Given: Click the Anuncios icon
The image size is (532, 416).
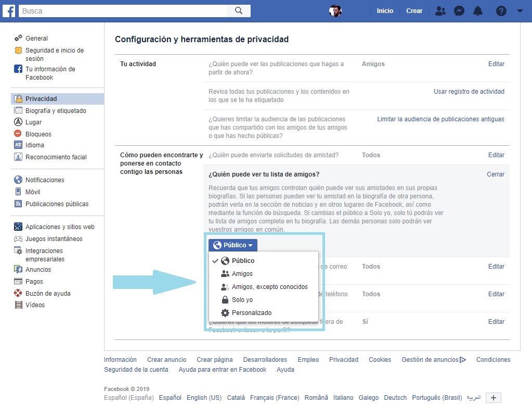Looking at the screenshot, I should click(18, 269).
